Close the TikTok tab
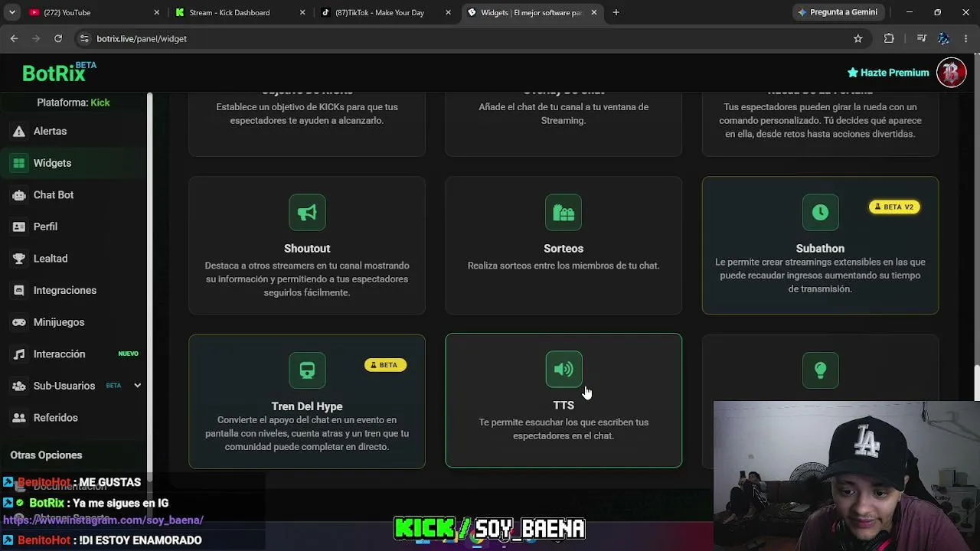980x551 pixels. click(x=449, y=12)
